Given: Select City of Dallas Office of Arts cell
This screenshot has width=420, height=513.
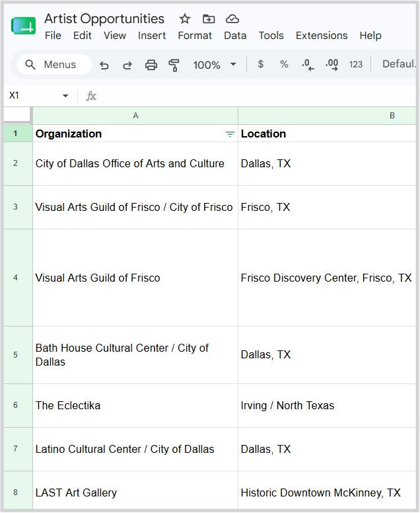Looking at the screenshot, I should 135,163.
